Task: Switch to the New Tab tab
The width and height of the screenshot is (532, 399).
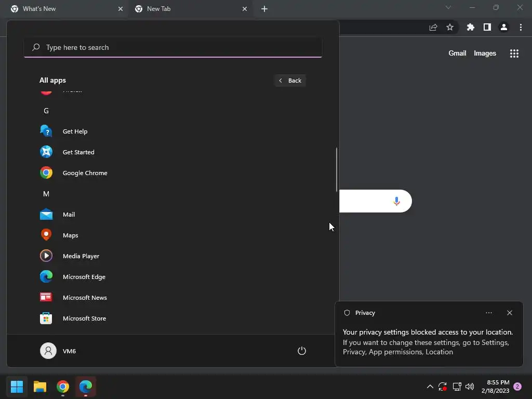Action: point(191,9)
